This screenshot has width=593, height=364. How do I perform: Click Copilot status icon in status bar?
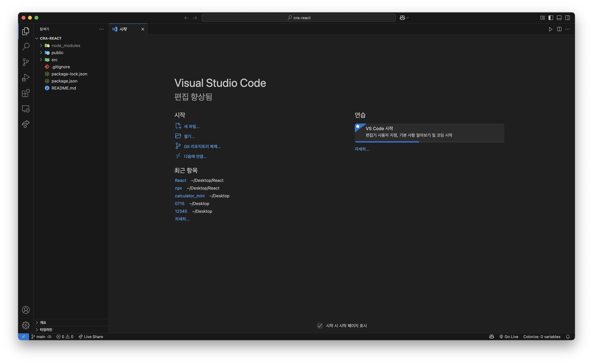coord(492,337)
